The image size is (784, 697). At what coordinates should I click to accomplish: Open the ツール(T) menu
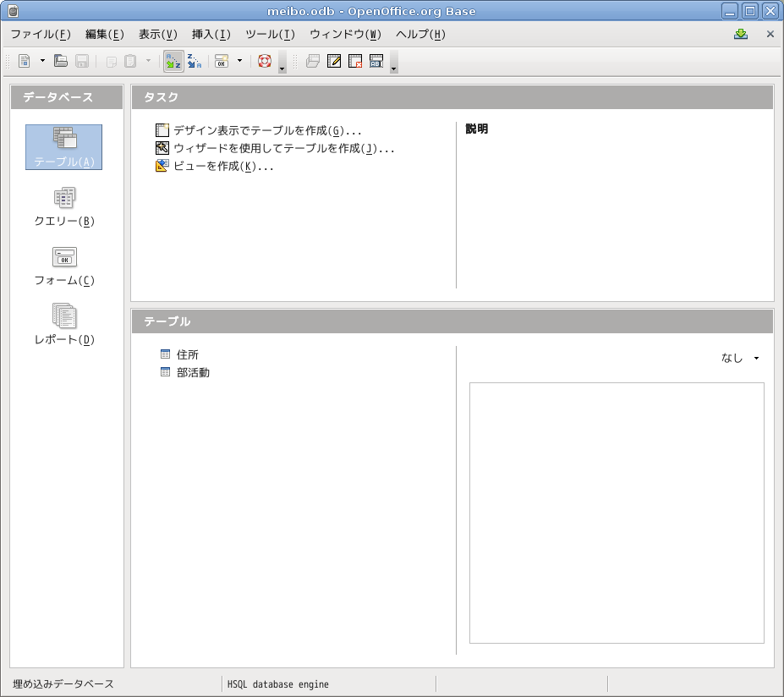(x=270, y=35)
